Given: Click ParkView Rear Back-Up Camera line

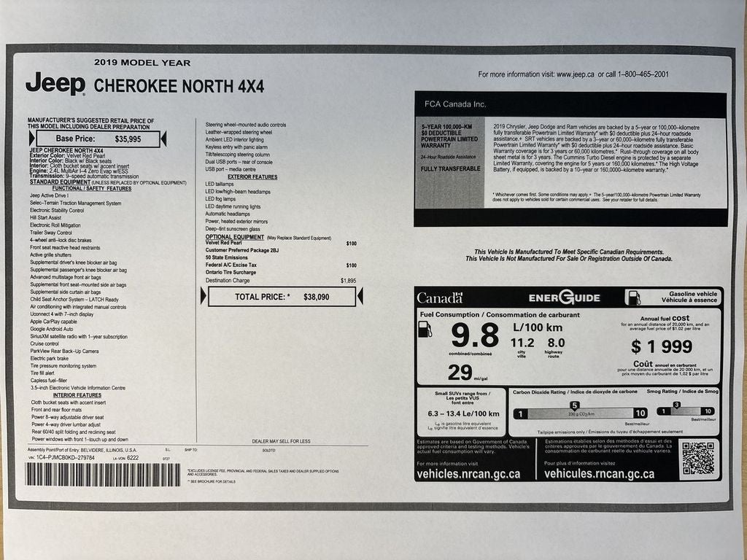Looking at the screenshot, I should pos(64,351).
